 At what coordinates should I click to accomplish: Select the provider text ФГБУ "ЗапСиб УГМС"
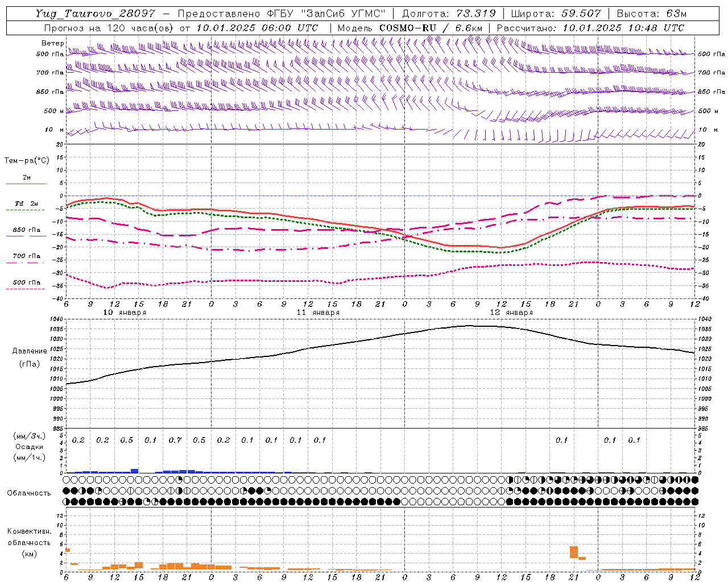pos(327,14)
